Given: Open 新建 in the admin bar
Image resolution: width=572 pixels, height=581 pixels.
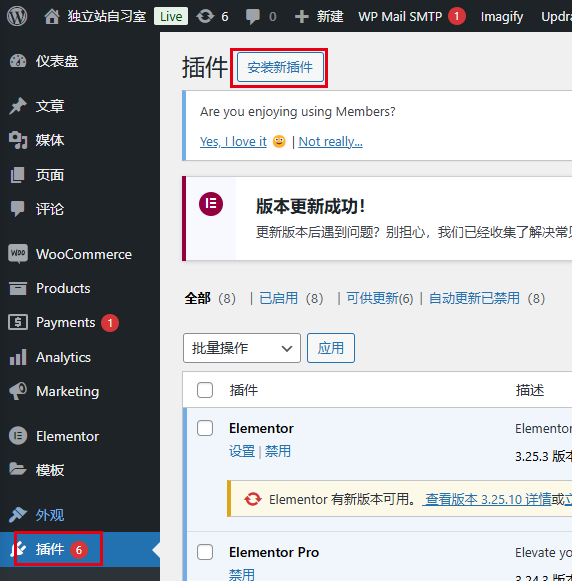Looking at the screenshot, I should 330,17.
